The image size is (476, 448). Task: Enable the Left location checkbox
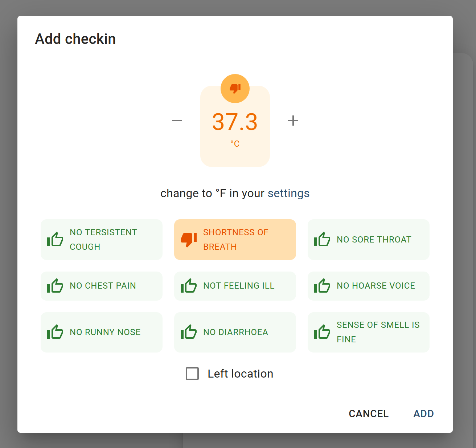[x=192, y=374]
